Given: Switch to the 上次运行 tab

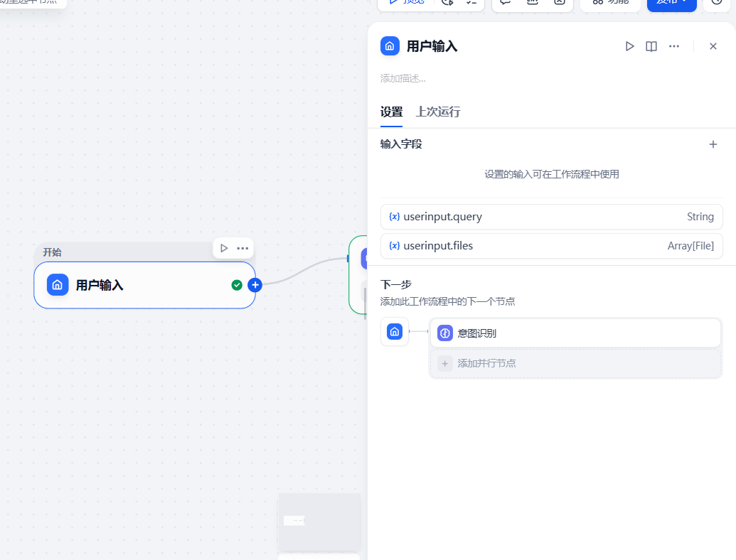Looking at the screenshot, I should click(437, 112).
